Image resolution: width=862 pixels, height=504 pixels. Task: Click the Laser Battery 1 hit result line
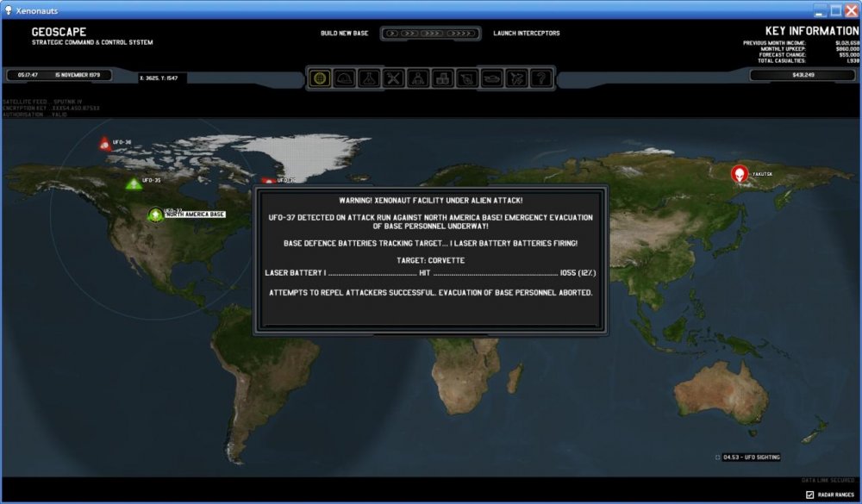(x=430, y=273)
